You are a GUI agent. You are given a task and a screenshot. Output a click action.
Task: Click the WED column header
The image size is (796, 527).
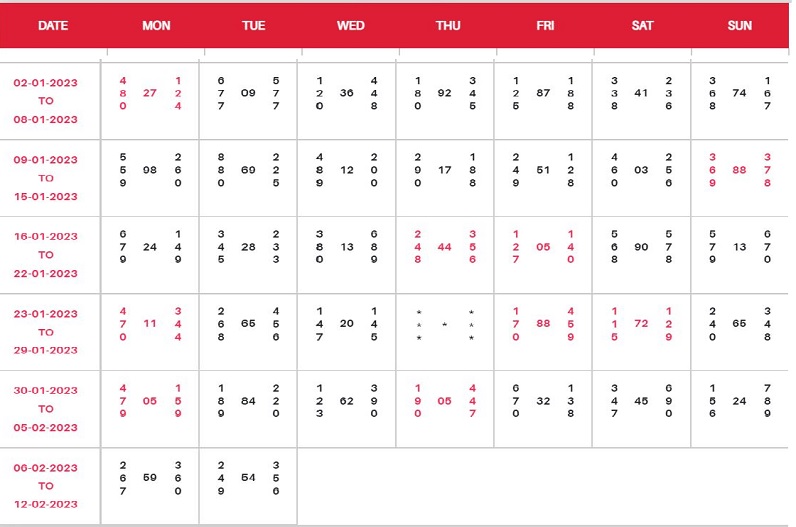point(351,26)
